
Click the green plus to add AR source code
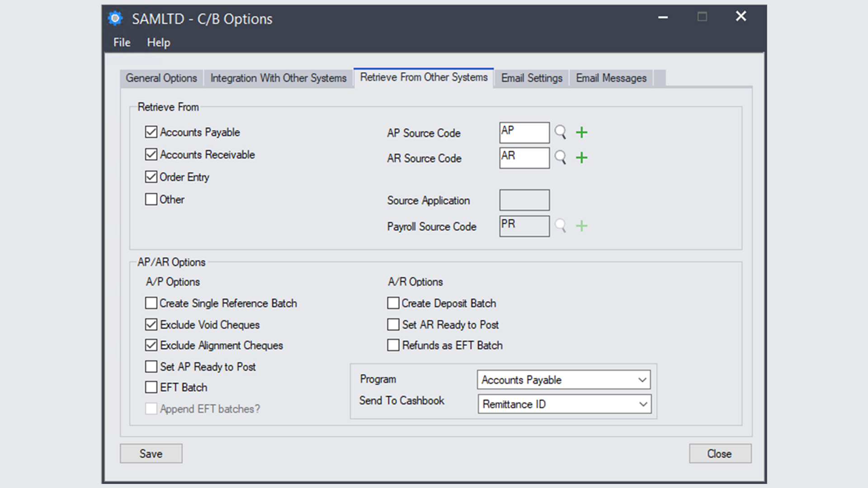coord(582,158)
